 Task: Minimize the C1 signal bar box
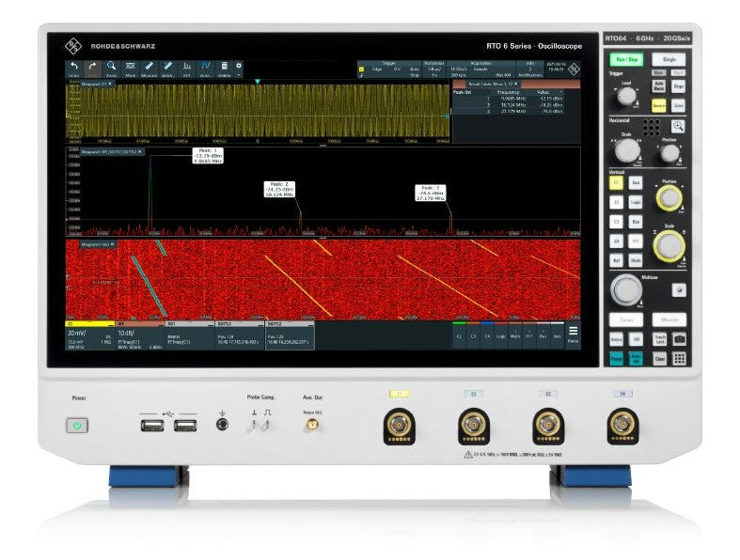pos(111,324)
